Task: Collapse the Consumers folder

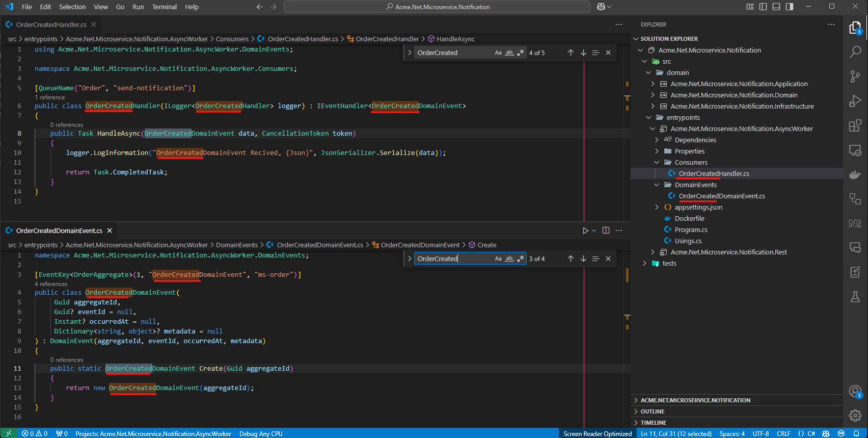Action: (657, 162)
